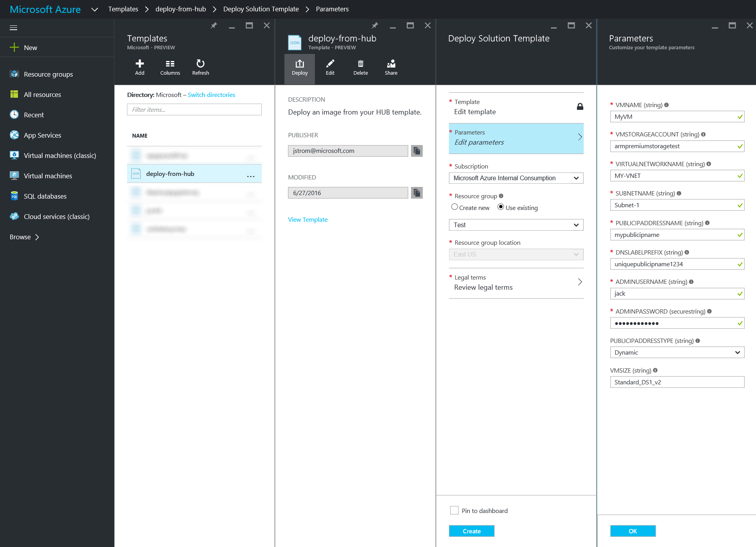Toggle Pin to dashboard checkbox

click(x=455, y=511)
